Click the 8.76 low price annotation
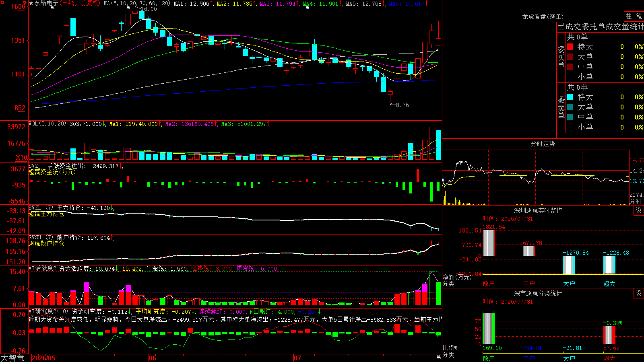The width and height of the screenshot is (644, 362). (x=402, y=105)
